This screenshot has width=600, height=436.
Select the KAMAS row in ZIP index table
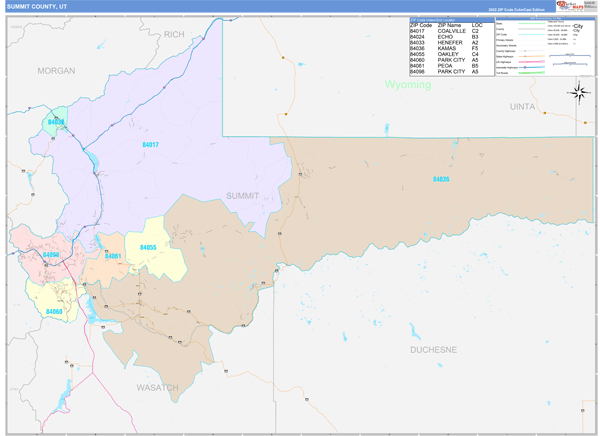click(438, 48)
